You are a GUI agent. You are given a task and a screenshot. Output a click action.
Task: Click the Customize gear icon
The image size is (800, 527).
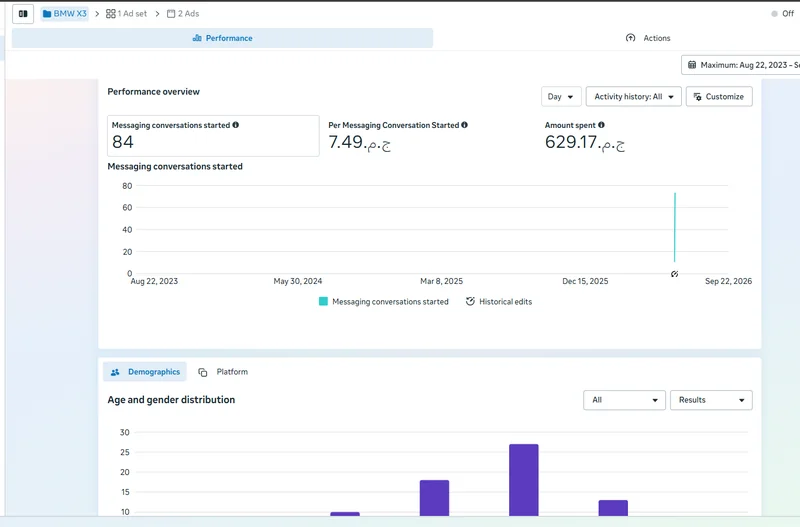click(x=697, y=96)
